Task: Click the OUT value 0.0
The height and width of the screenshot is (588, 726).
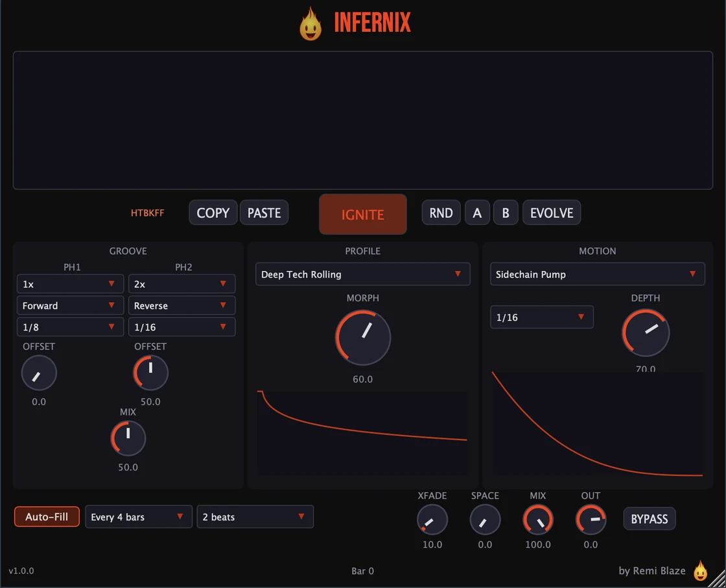Action: [x=591, y=545]
